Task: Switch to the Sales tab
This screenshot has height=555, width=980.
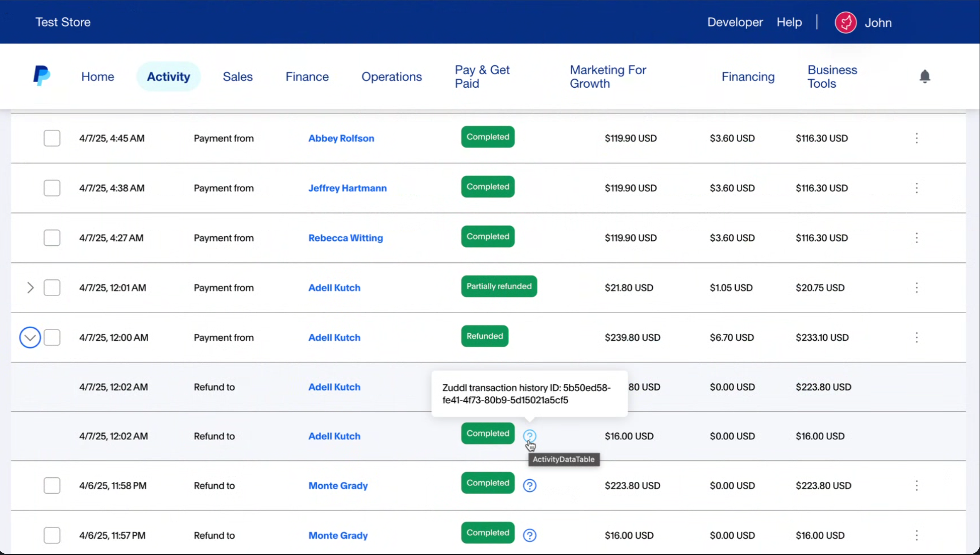Action: pyautogui.click(x=238, y=77)
